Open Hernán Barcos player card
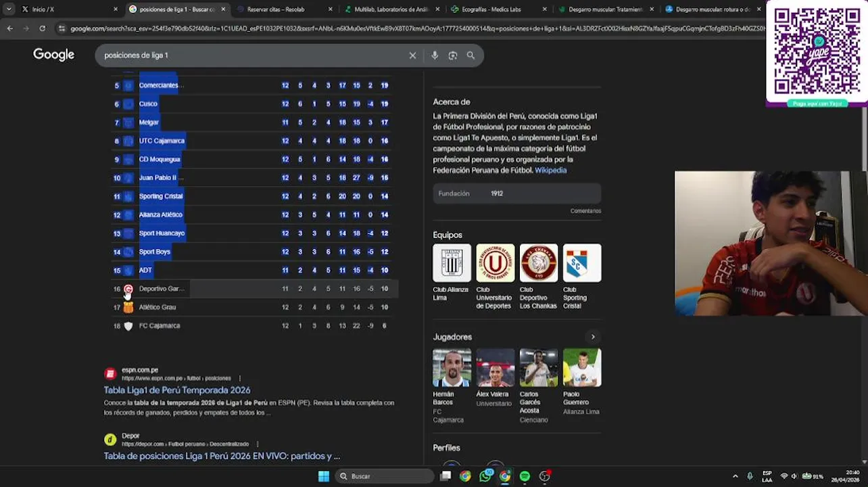 pos(452,386)
